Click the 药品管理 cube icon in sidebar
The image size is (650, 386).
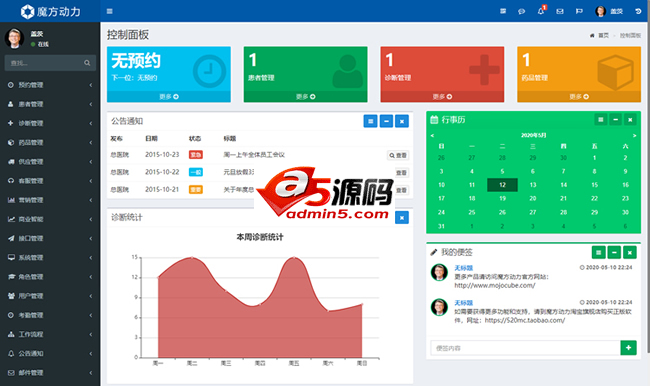[11, 142]
